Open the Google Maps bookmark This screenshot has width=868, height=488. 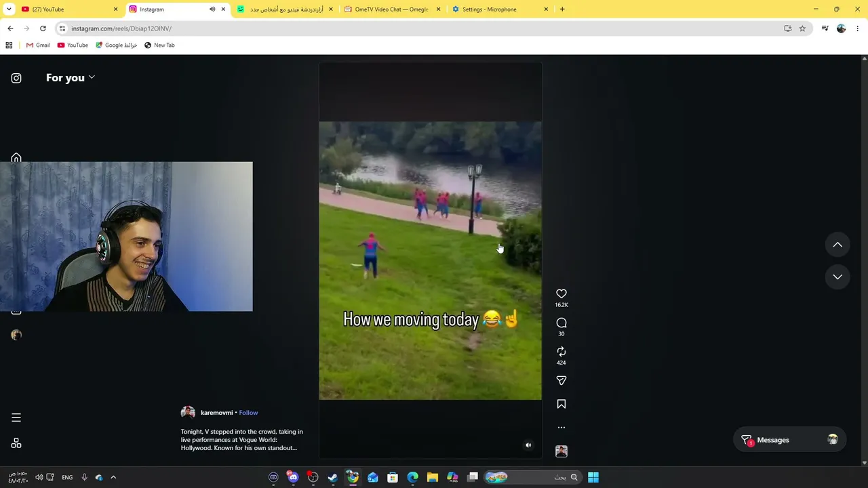(x=117, y=45)
